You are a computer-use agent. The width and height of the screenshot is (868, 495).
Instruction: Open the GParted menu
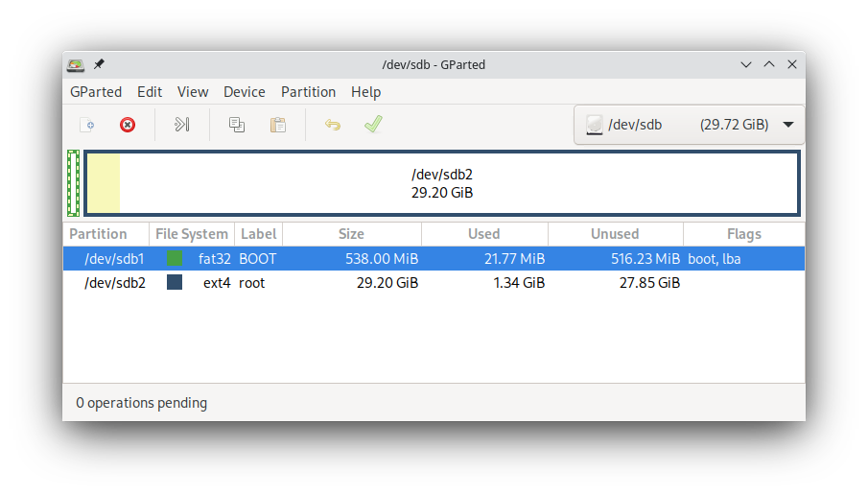(96, 92)
